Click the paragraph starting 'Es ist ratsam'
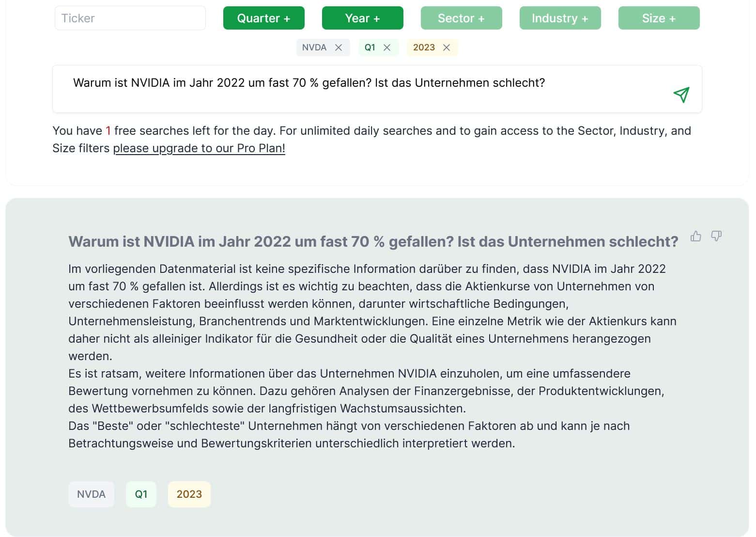 click(366, 391)
